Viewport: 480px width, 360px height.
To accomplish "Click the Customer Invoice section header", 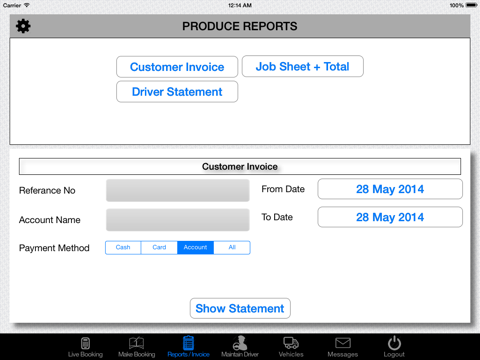I will (x=240, y=166).
